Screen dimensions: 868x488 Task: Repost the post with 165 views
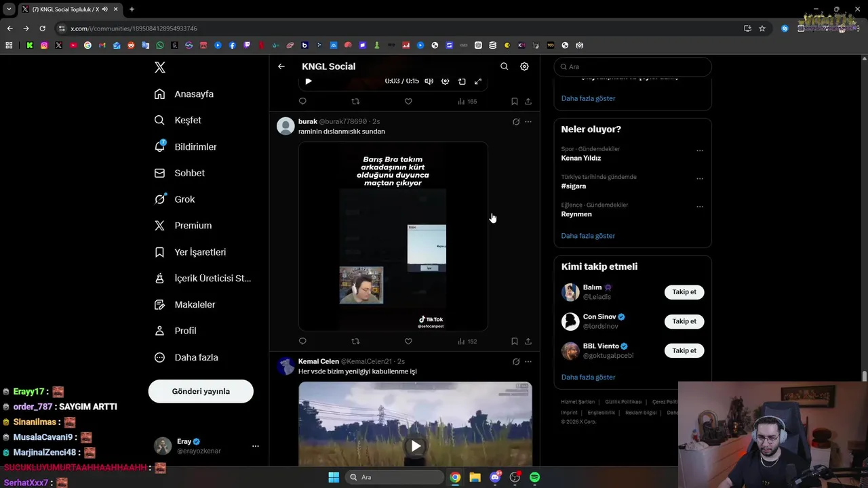click(x=355, y=101)
